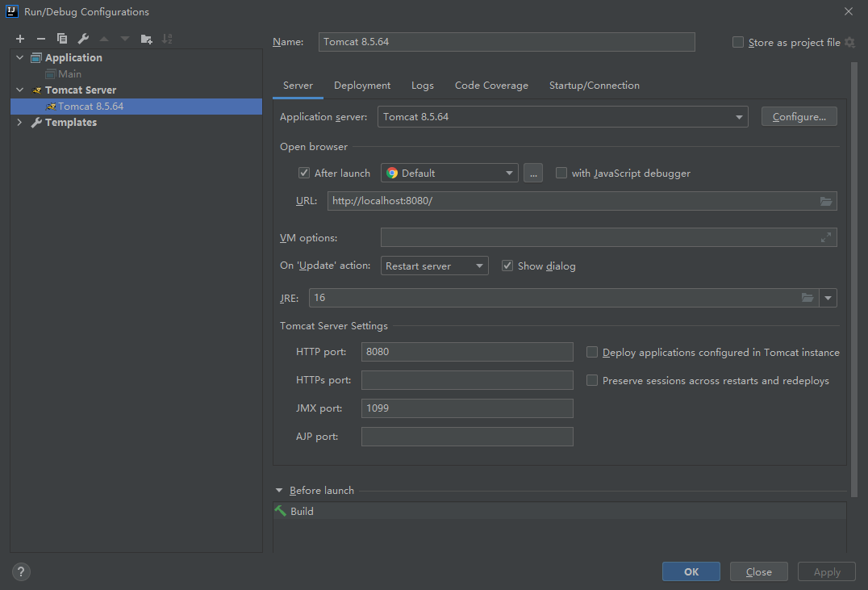Viewport: 868px width, 590px height.
Task: Click the OK button
Action: tap(691, 571)
